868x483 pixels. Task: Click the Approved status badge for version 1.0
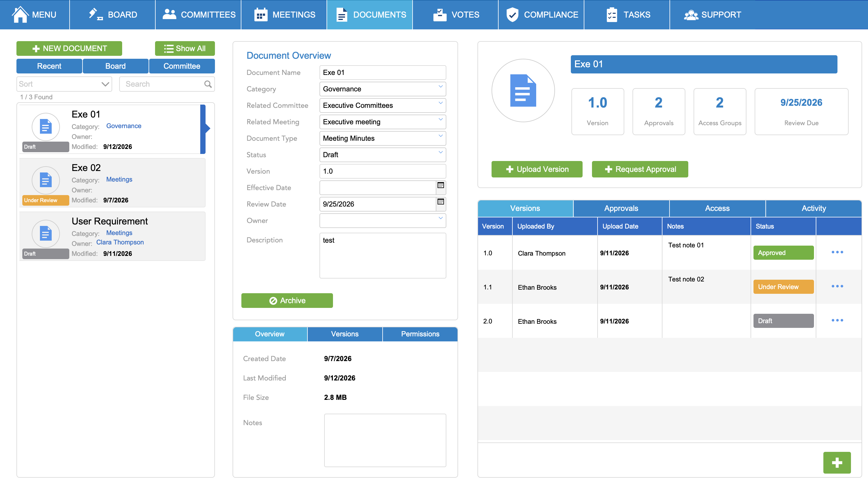tap(783, 253)
